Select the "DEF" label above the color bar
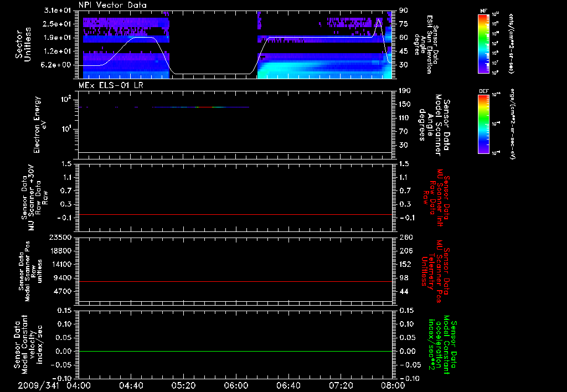 click(x=484, y=91)
